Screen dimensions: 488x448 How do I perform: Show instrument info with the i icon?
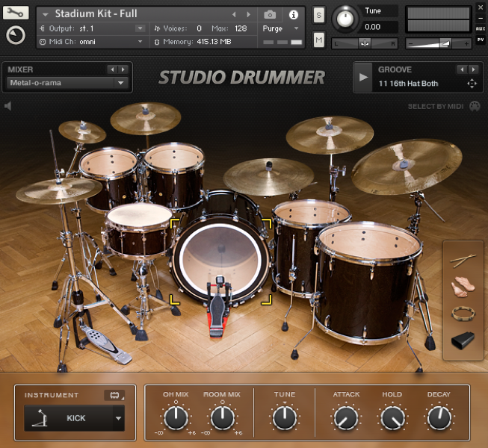(293, 14)
